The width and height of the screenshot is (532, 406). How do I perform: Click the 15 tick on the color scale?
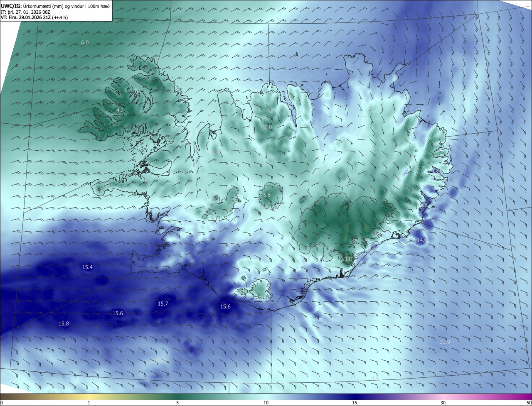(355, 403)
